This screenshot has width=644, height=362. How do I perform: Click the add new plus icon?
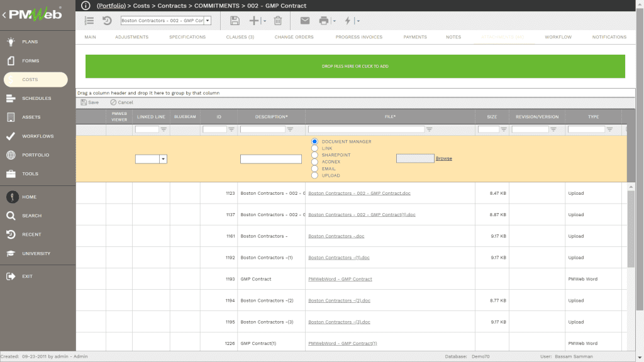pos(254,21)
